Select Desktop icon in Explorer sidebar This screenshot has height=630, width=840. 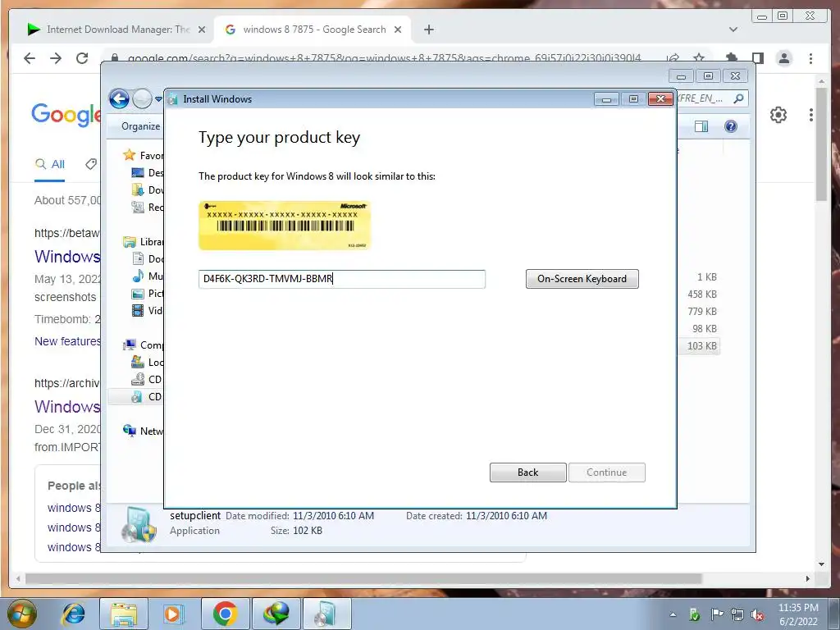pyautogui.click(x=138, y=172)
